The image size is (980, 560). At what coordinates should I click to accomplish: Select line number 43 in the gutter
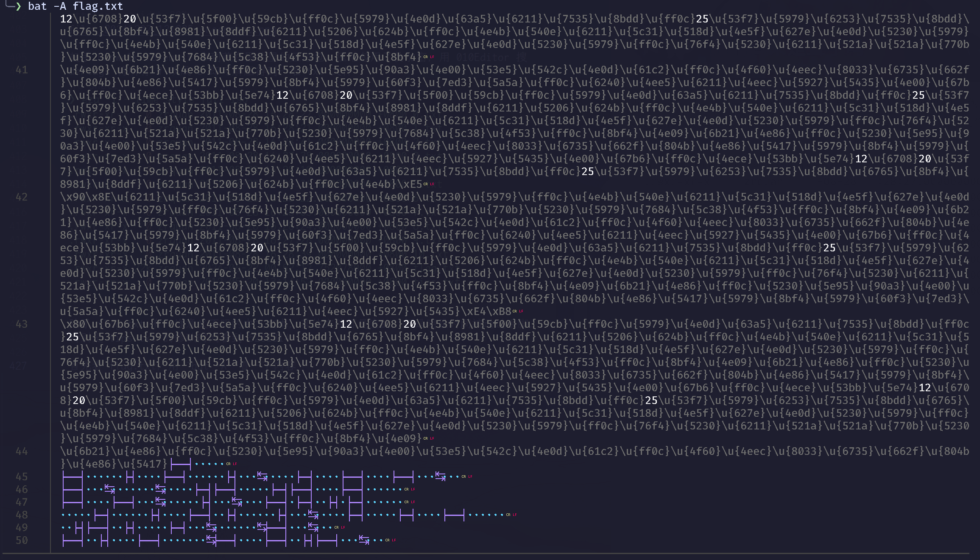[22, 324]
